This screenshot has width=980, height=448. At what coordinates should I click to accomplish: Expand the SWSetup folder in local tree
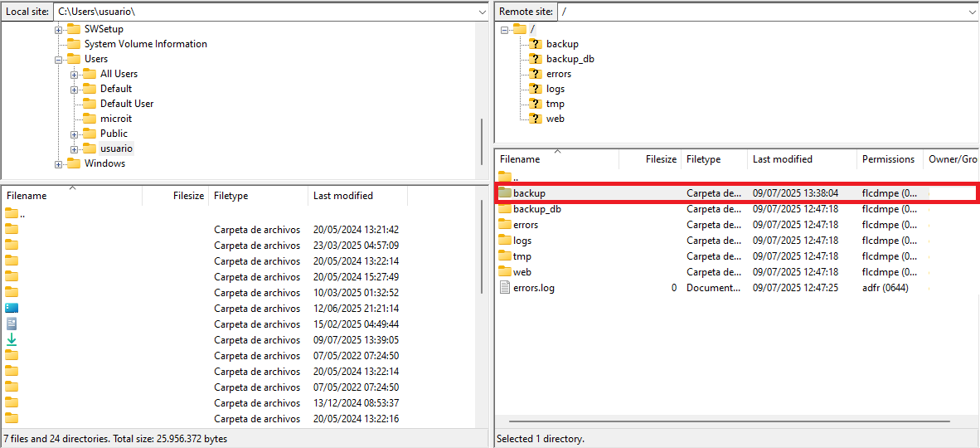pyautogui.click(x=59, y=30)
